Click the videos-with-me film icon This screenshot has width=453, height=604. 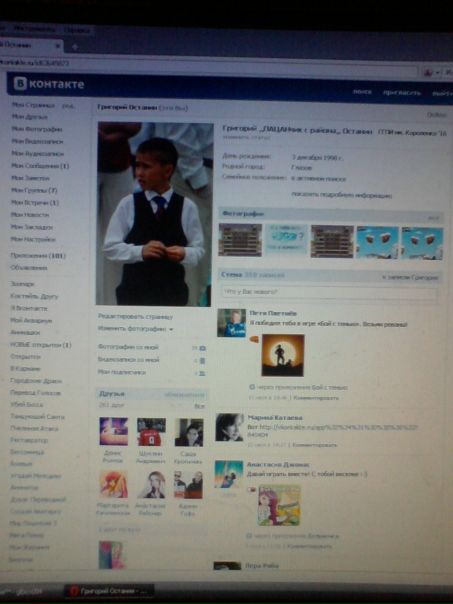coord(203,361)
